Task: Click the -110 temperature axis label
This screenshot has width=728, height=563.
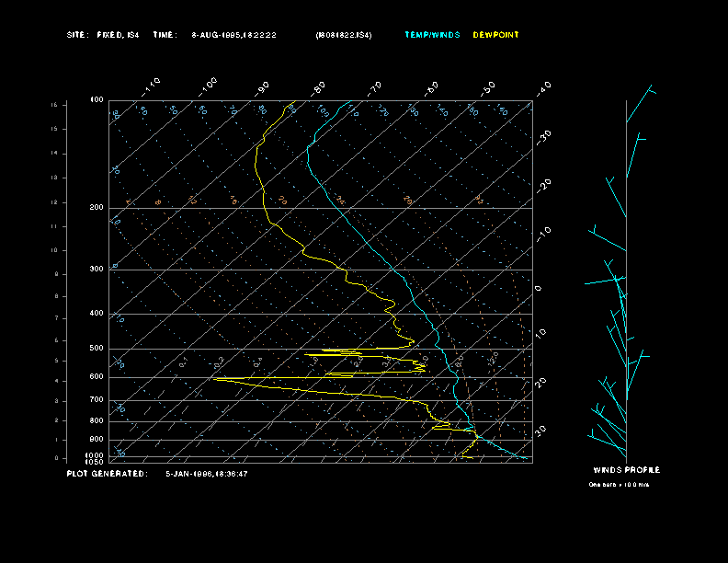Action: 151,86
